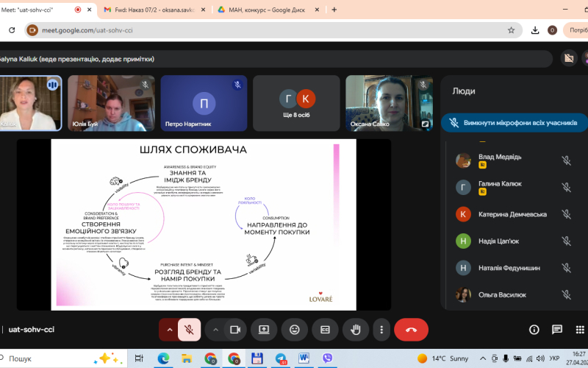This screenshot has width=588, height=368.
Task: Mute microphone icon for Галина Калюк
Action: pos(566,188)
